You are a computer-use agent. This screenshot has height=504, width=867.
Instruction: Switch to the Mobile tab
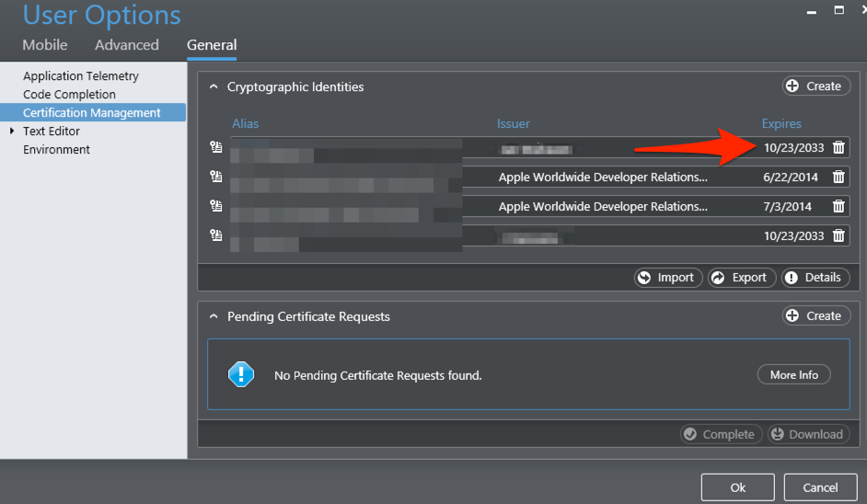click(x=45, y=45)
